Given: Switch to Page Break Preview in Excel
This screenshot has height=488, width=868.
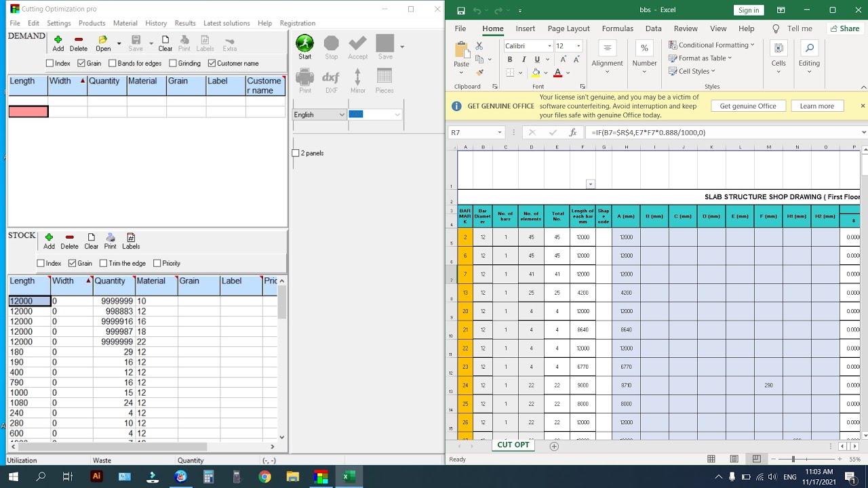Looking at the screenshot, I should (x=756, y=459).
